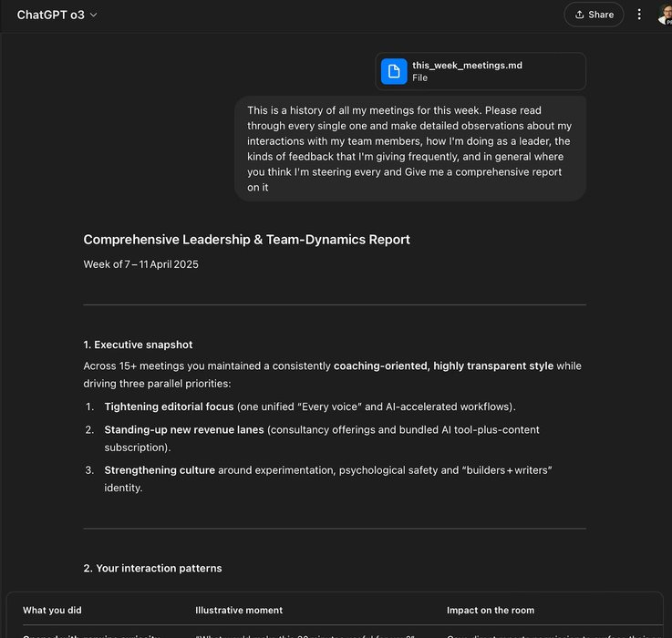Click the Comprehensive Leadership & Team-Dynamics Report heading
Viewport: 672px width, 638px height.
(246, 240)
